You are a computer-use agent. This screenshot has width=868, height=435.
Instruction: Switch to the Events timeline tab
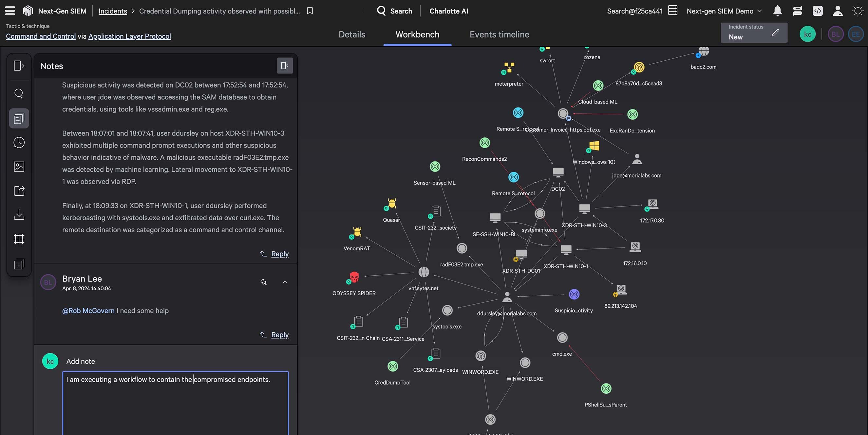[x=499, y=34]
